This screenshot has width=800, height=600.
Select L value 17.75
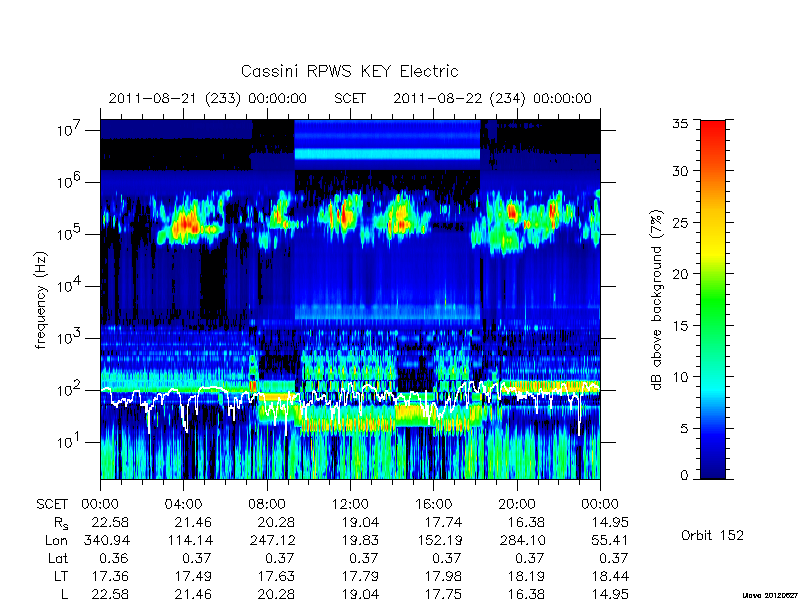coord(442,594)
